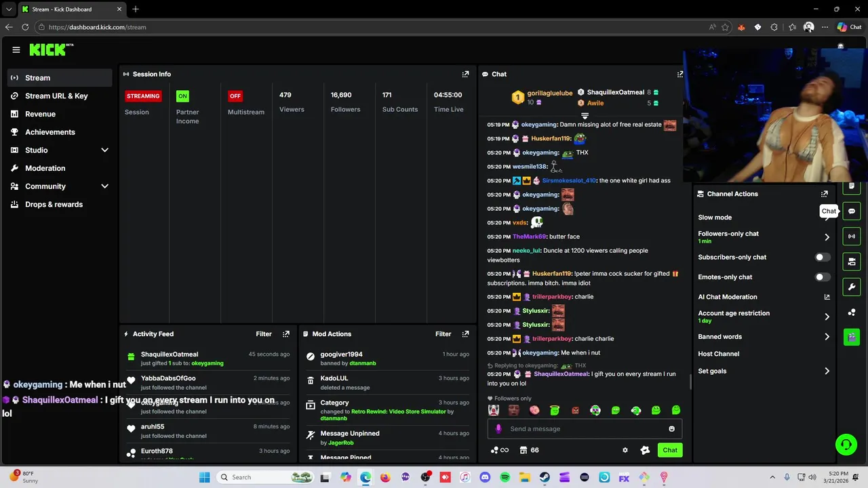Insert the pink brain emote
The width and height of the screenshot is (868, 488).
pos(534,410)
